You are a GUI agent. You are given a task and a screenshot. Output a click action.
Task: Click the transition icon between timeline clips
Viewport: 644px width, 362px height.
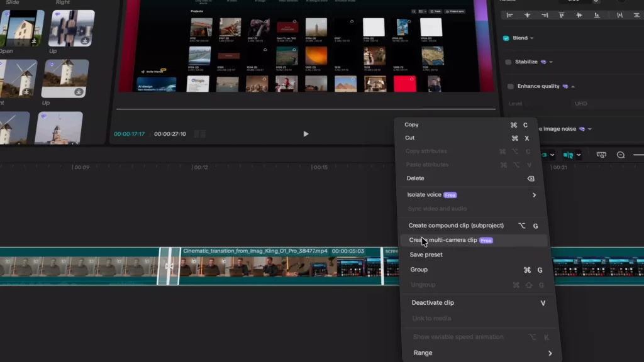click(169, 266)
